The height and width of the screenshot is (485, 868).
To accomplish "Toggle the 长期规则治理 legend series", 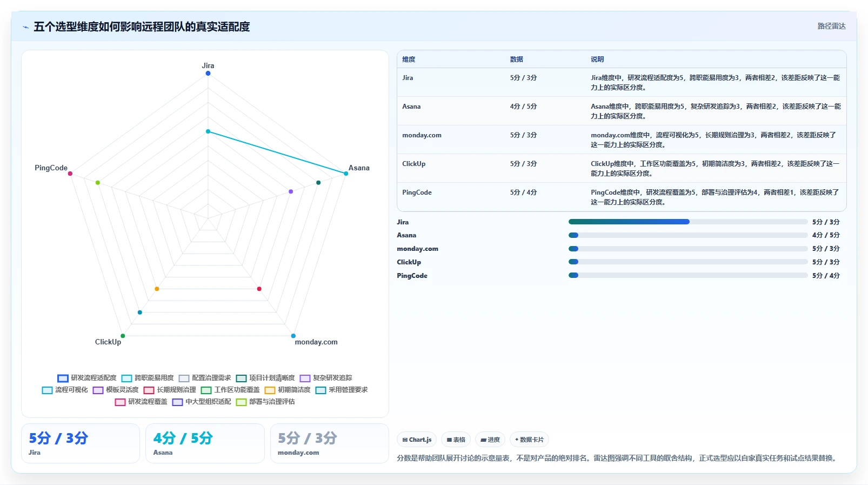I will click(170, 390).
